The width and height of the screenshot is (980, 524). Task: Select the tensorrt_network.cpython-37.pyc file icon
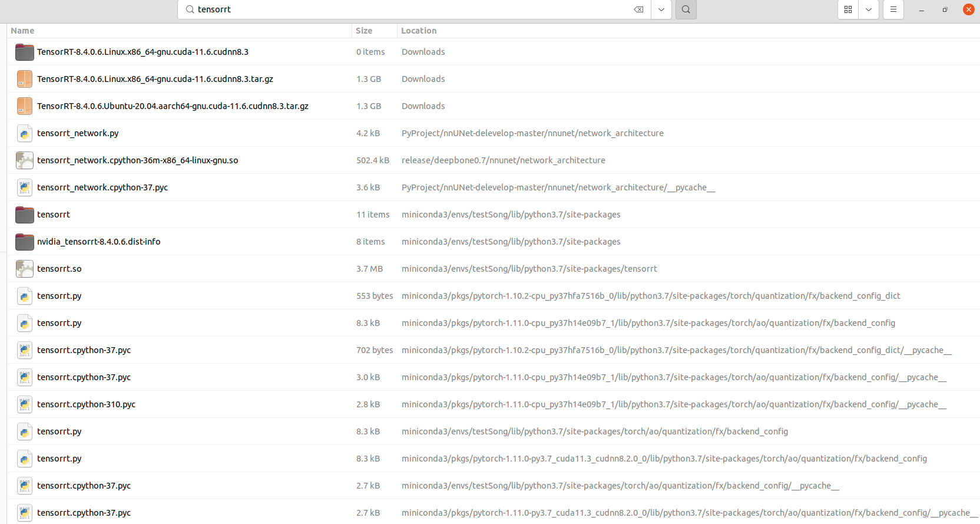[25, 187]
